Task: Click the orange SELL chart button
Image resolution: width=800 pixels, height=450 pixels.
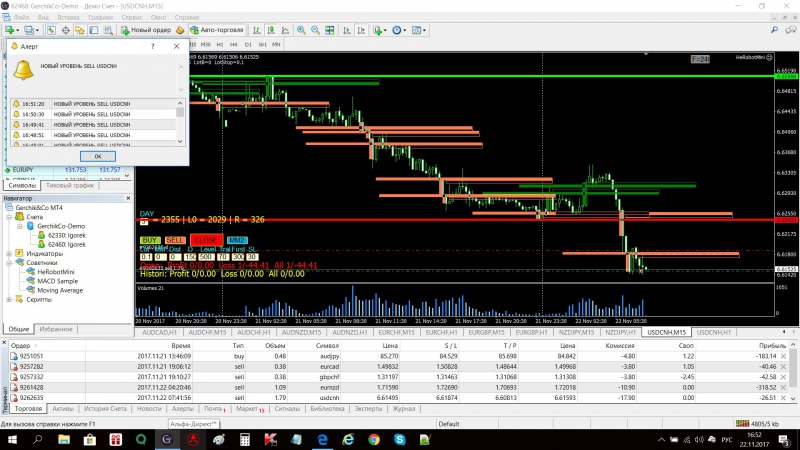Action: (x=174, y=240)
